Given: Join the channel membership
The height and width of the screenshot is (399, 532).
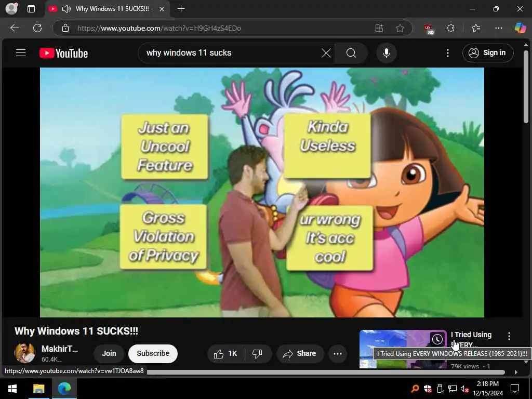Looking at the screenshot, I should (x=109, y=353).
